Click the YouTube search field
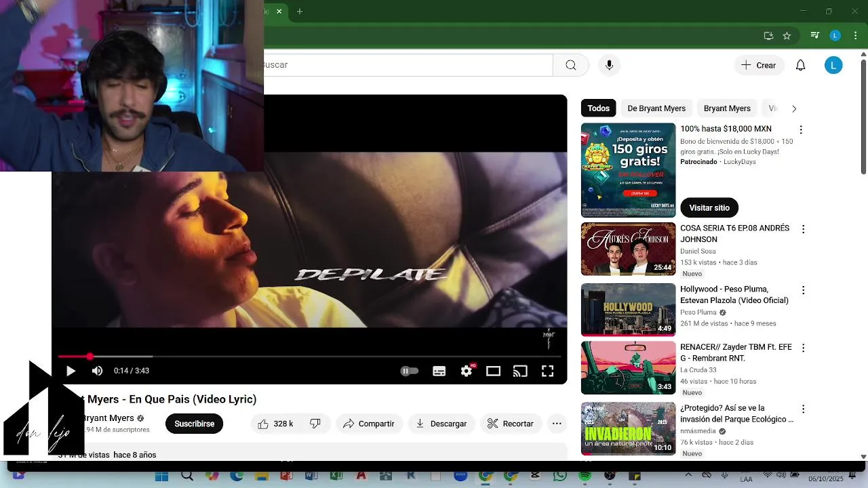The image size is (868, 488). (x=408, y=65)
